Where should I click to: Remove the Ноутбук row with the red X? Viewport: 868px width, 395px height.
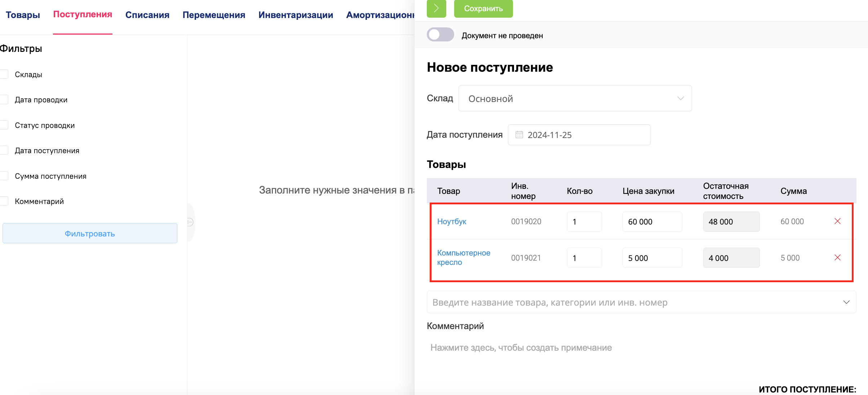[x=837, y=221]
